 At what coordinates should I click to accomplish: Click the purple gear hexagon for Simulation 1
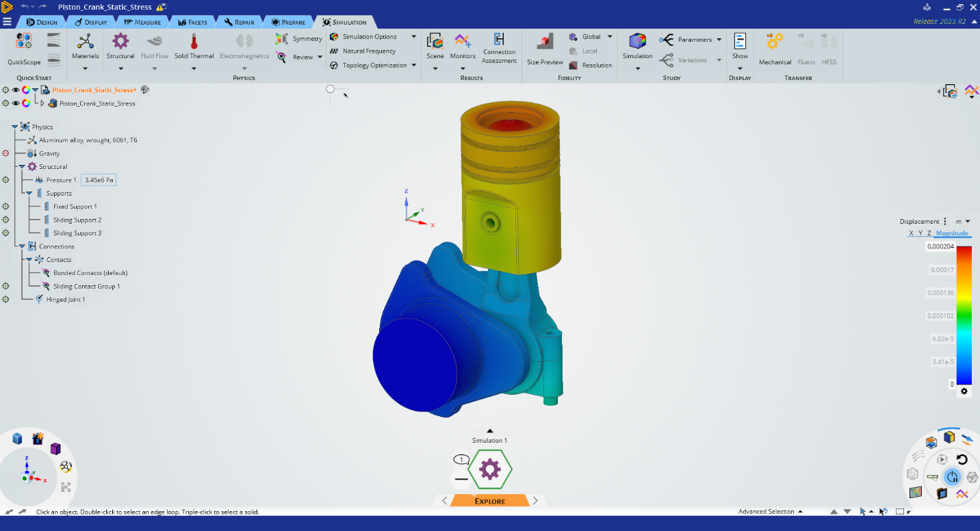(490, 469)
